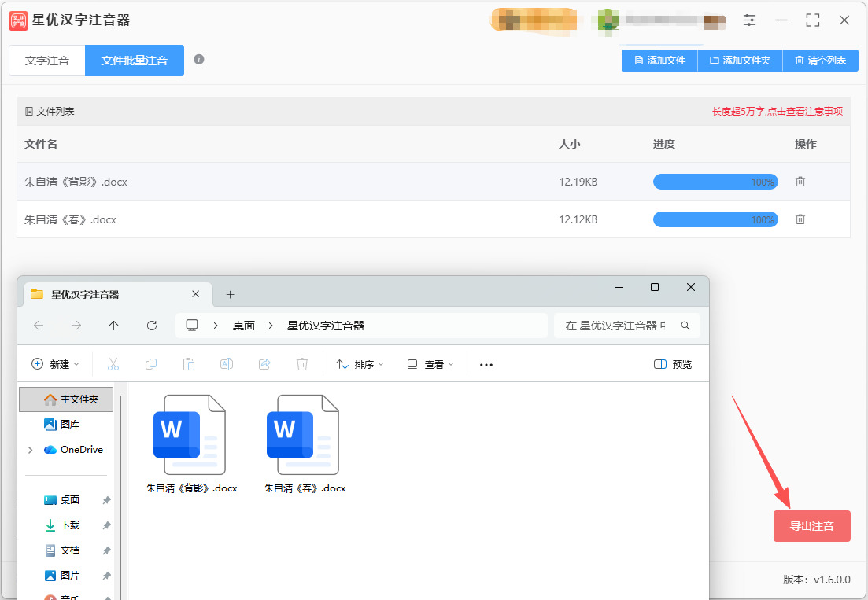
Task: Click the 添加文件 button
Action: (x=660, y=61)
